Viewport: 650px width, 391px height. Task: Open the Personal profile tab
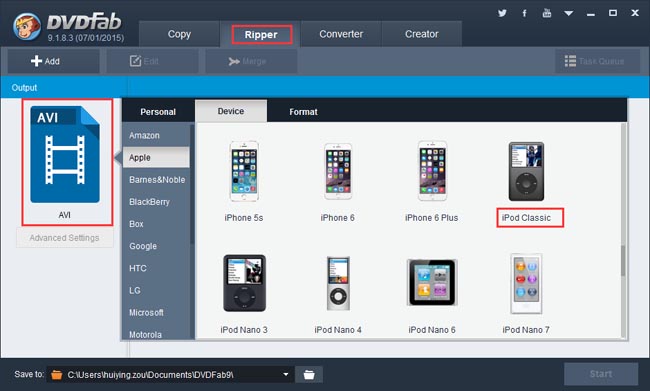[x=158, y=112]
